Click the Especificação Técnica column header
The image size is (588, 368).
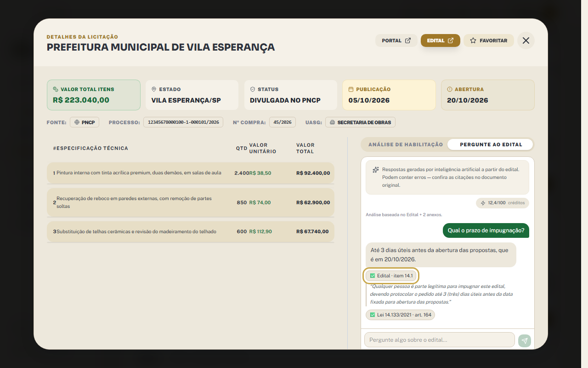[92, 148]
